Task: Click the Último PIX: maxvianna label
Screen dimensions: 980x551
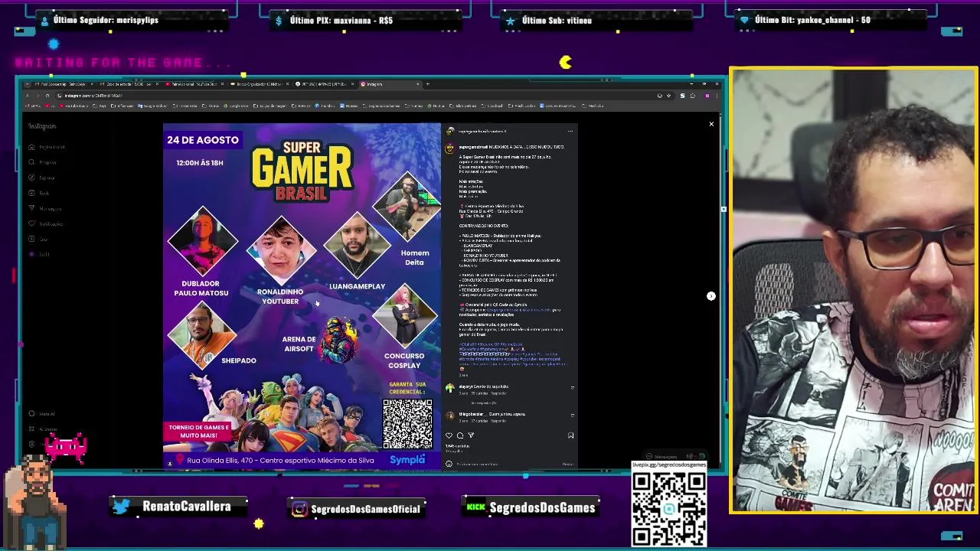Action: click(341, 20)
